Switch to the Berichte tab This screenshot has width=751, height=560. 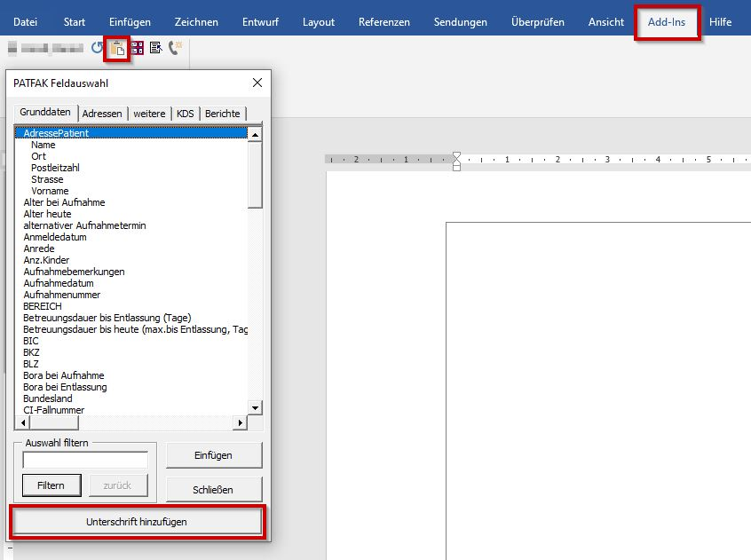click(223, 114)
